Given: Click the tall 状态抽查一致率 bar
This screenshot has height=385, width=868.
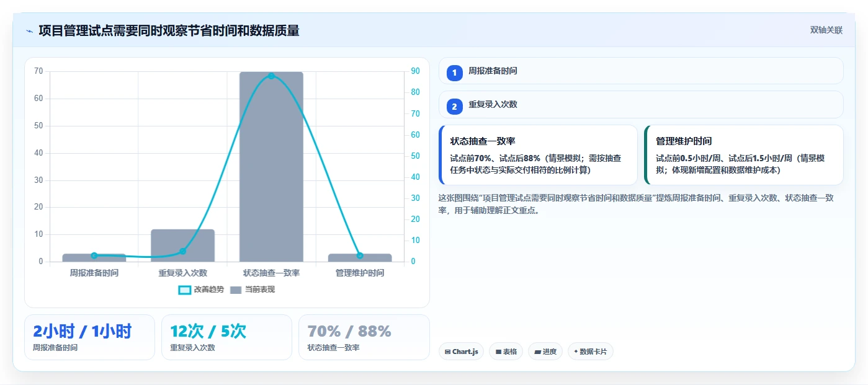Looking at the screenshot, I should coord(271,167).
